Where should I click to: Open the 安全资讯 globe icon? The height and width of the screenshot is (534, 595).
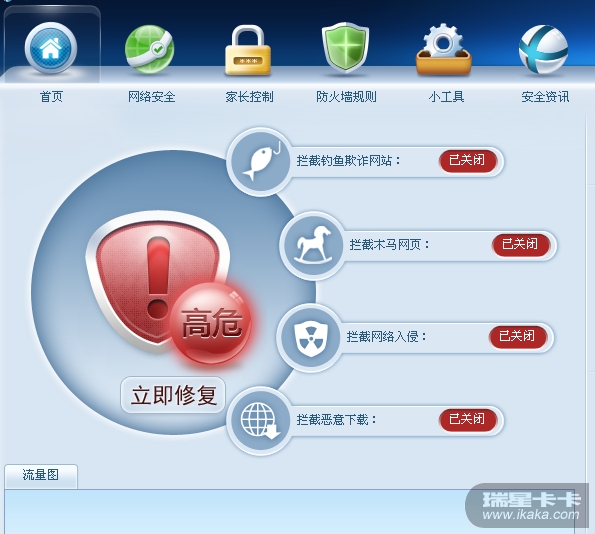pyautogui.click(x=543, y=49)
